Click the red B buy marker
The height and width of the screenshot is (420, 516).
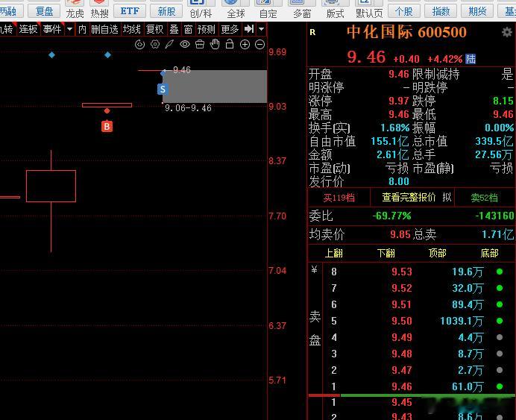tap(107, 126)
